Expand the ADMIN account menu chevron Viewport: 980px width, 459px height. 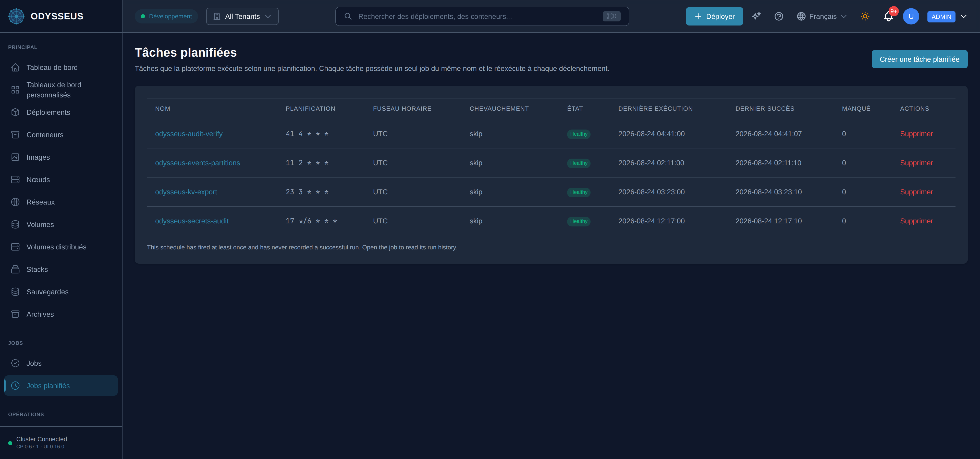pos(964,16)
